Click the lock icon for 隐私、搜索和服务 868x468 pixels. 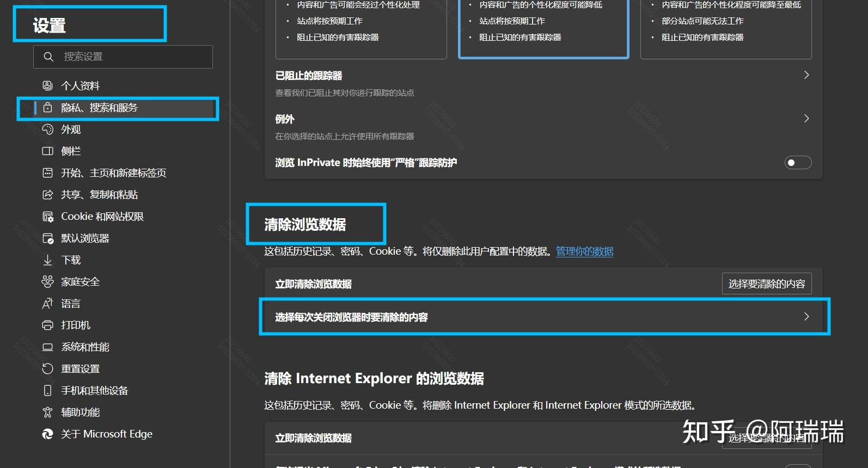tap(48, 107)
